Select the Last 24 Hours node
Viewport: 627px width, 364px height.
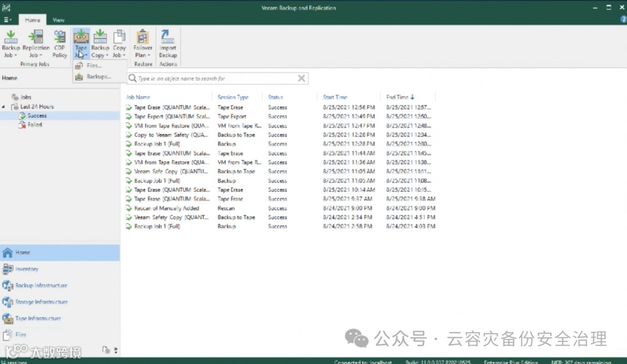[x=37, y=107]
